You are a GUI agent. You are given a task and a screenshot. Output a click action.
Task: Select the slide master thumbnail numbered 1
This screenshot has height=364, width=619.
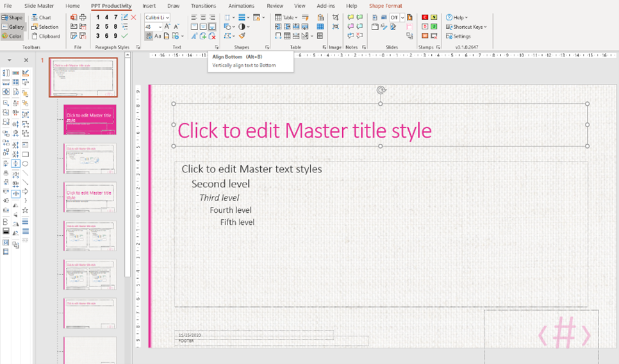(83, 78)
